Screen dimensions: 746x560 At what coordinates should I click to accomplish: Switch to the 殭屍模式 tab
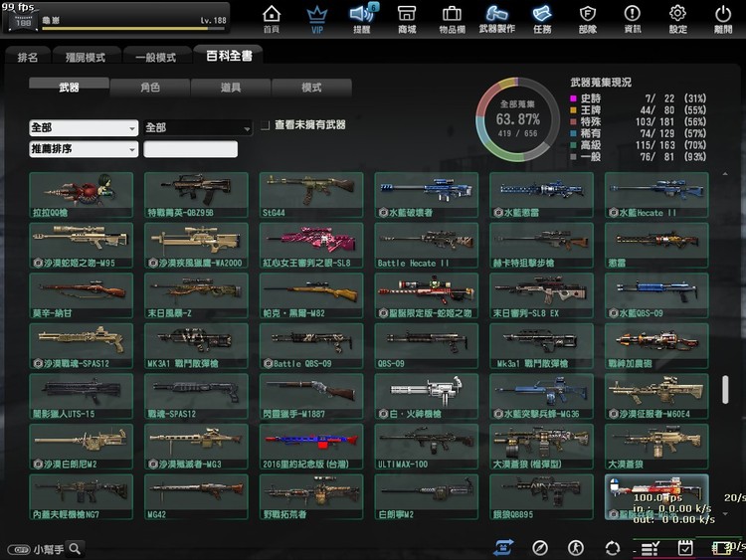pyautogui.click(x=86, y=57)
